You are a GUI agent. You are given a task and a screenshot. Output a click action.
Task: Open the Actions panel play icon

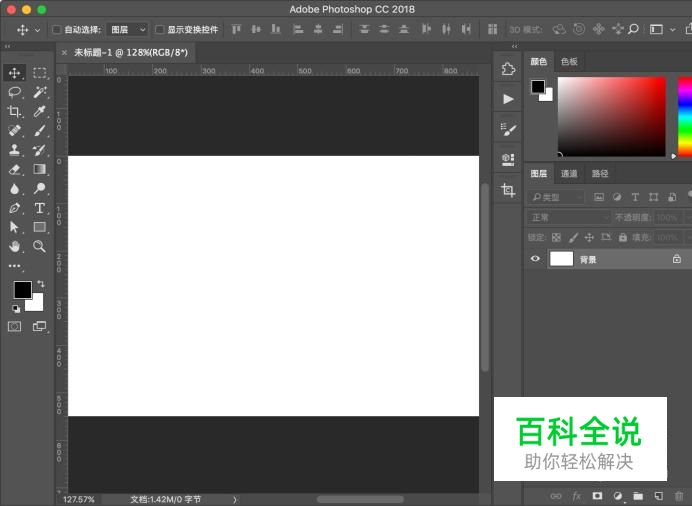pyautogui.click(x=508, y=99)
